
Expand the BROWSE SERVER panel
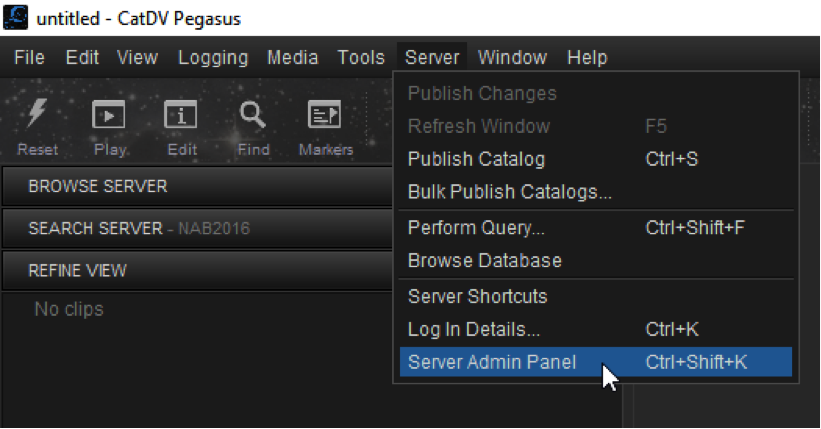point(197,186)
